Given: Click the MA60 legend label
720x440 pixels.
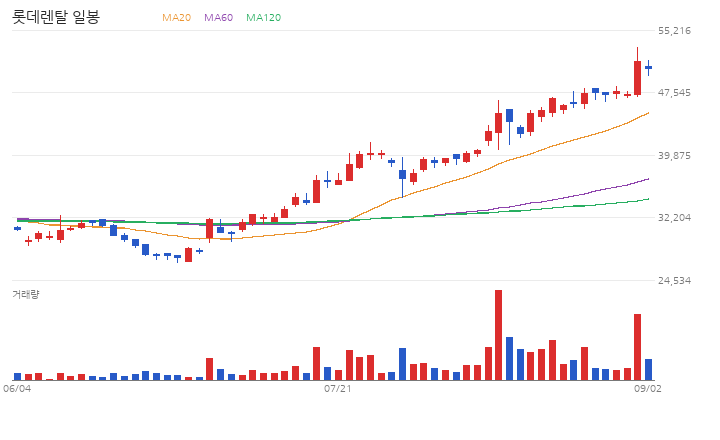Looking at the screenshot, I should pos(219,17).
